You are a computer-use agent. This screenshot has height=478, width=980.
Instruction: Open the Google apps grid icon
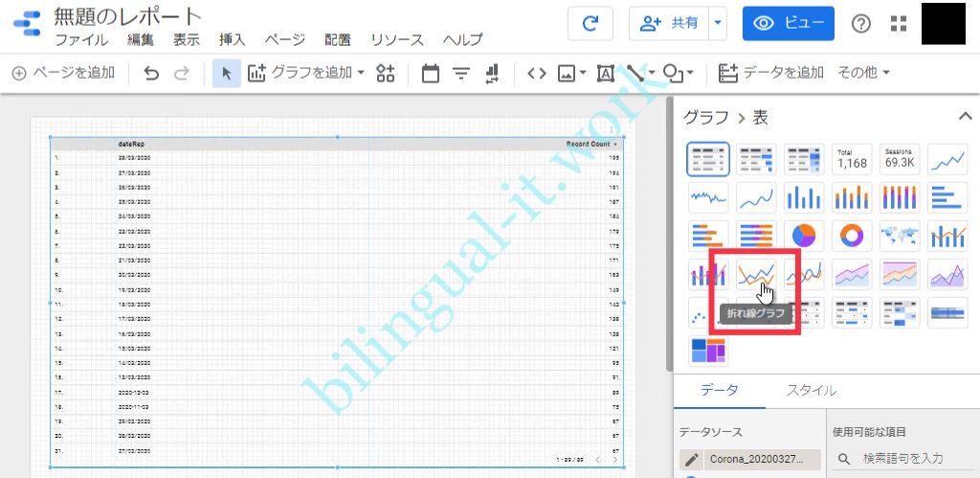[x=899, y=24]
